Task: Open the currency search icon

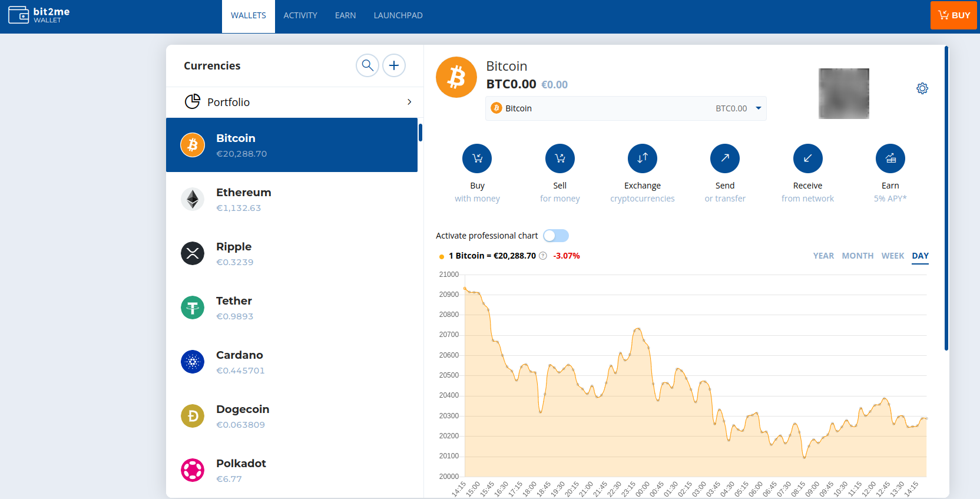Action: 367,65
